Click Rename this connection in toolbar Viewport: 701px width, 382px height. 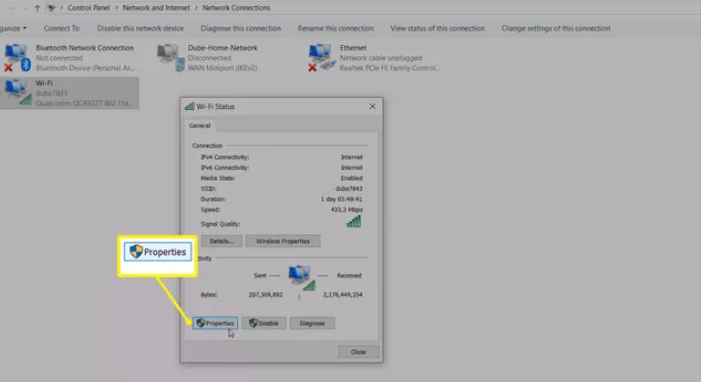coord(336,28)
